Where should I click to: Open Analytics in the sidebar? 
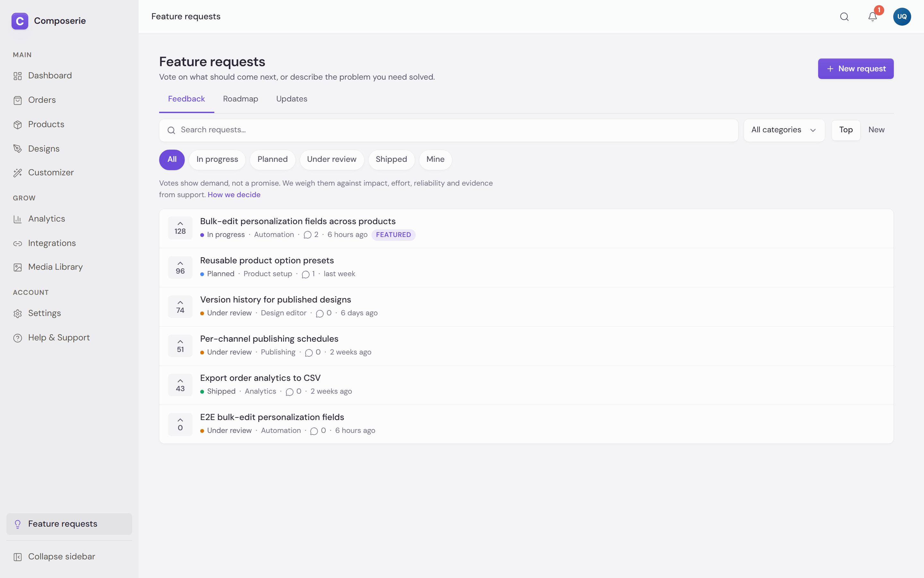click(69, 219)
